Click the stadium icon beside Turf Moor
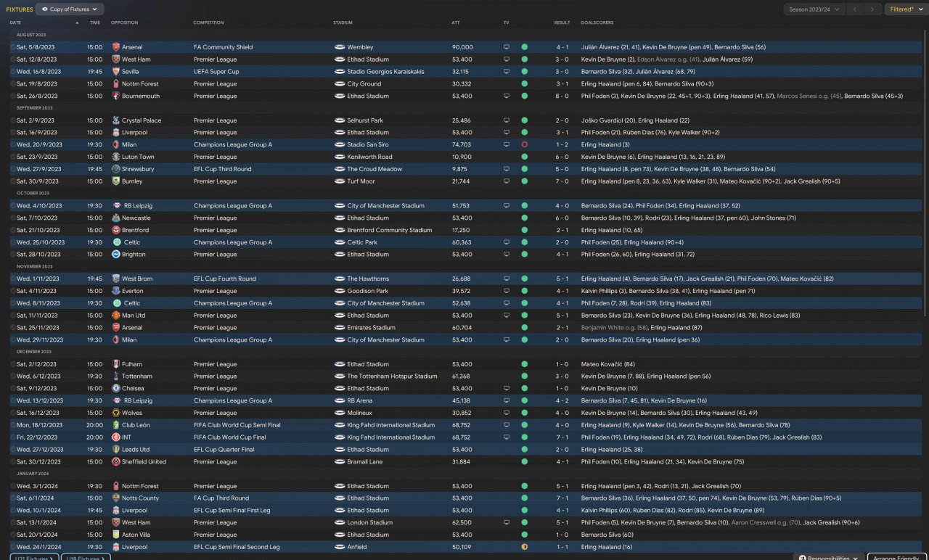 pyautogui.click(x=339, y=181)
